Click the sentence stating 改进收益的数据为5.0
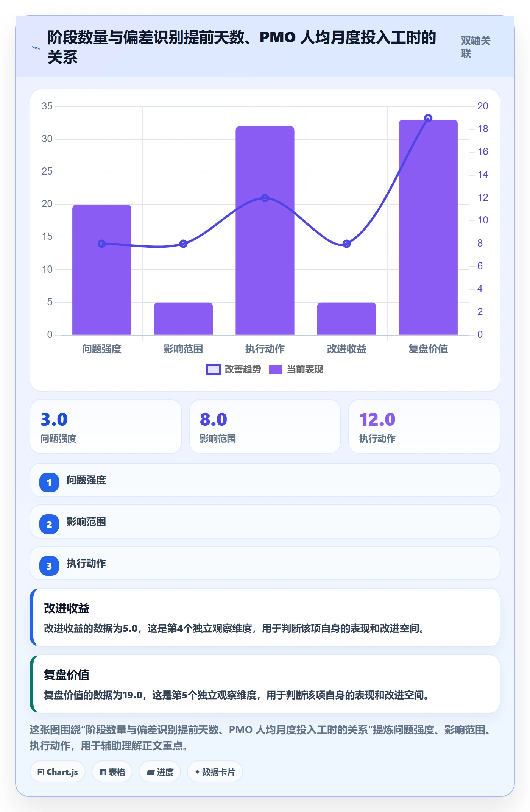Screen dimensions: 530x812 [x=234, y=628]
